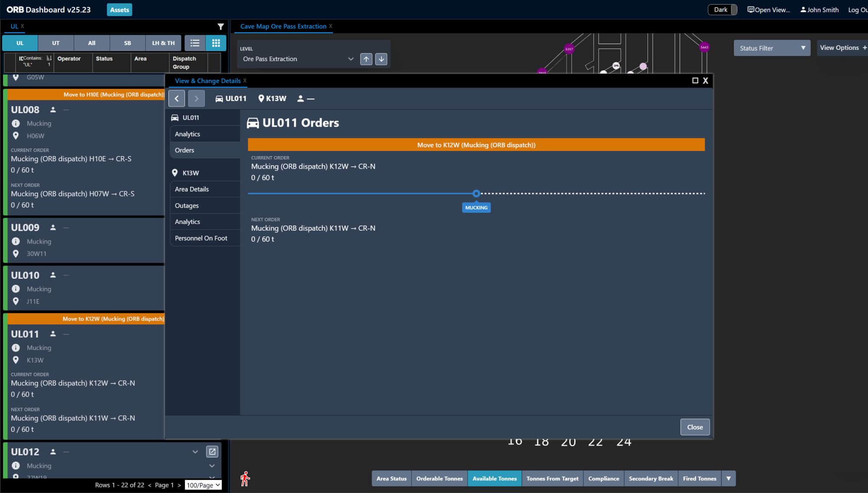Open Area Details for K13W
Screen dimensions: 868x493
point(205,189)
